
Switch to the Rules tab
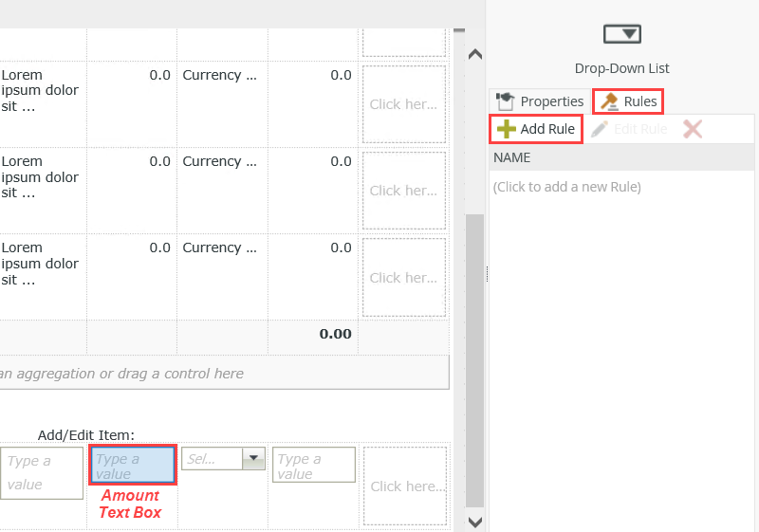pyautogui.click(x=628, y=101)
